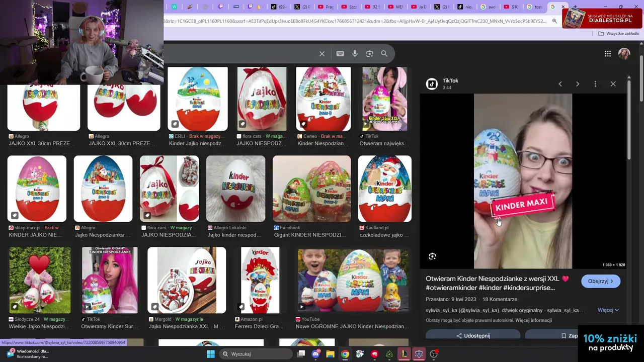Switch to the YouTube '$10' browser tab
The width and height of the screenshot is (644, 362).
click(x=511, y=7)
